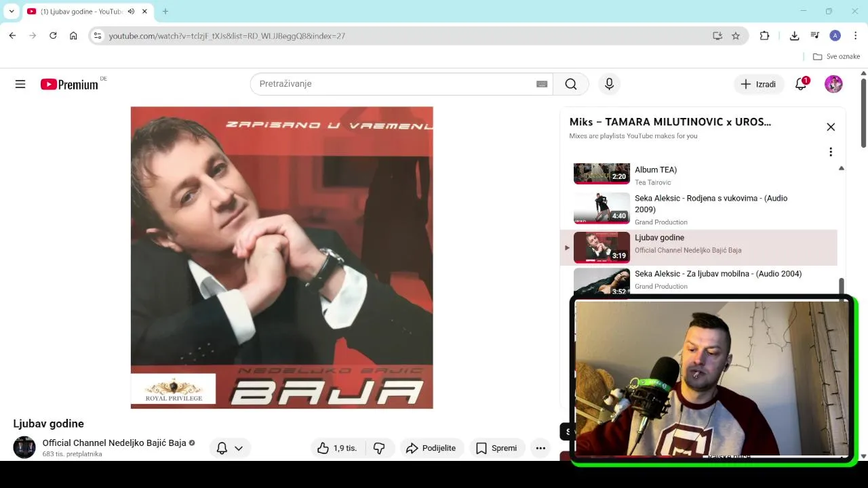Screen dimensions: 868x488
Task: Reload the YouTube page
Action: (53, 36)
